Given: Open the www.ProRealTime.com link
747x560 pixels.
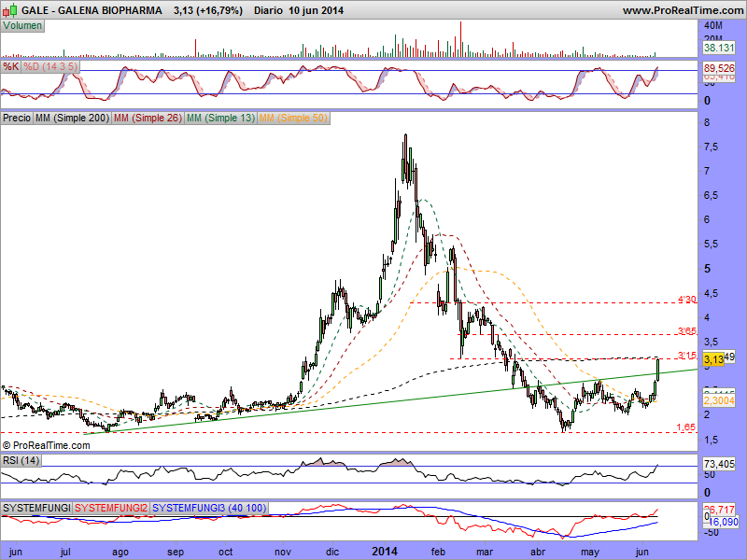Looking at the screenshot, I should 684,10.
